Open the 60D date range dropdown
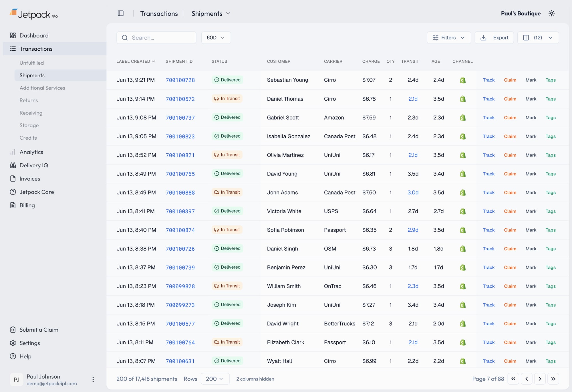 [x=216, y=38]
